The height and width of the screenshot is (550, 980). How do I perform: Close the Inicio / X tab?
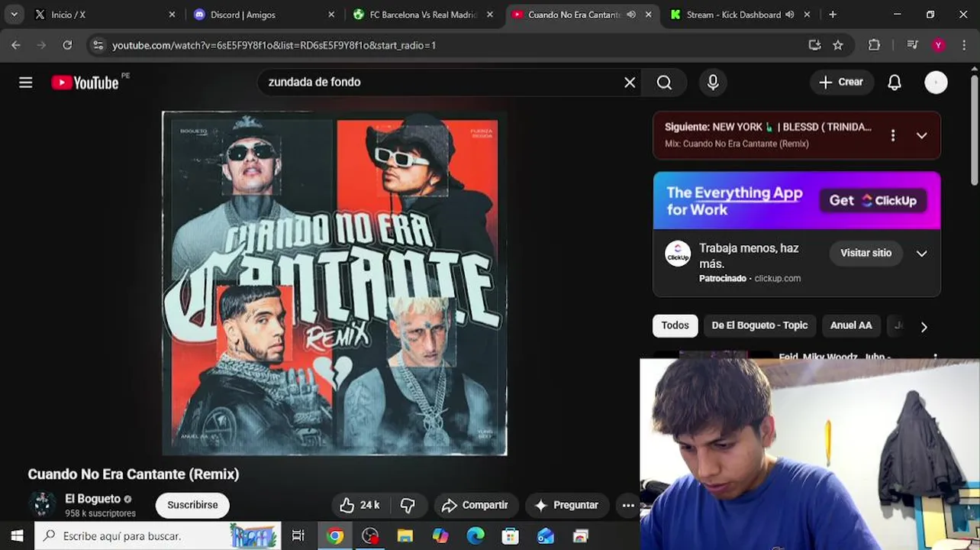pyautogui.click(x=172, y=15)
